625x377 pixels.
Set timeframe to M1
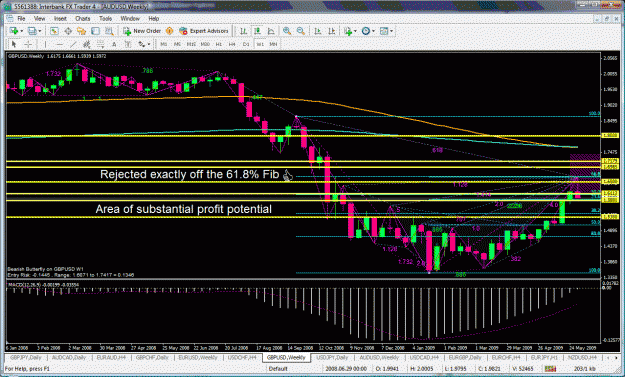(164, 44)
